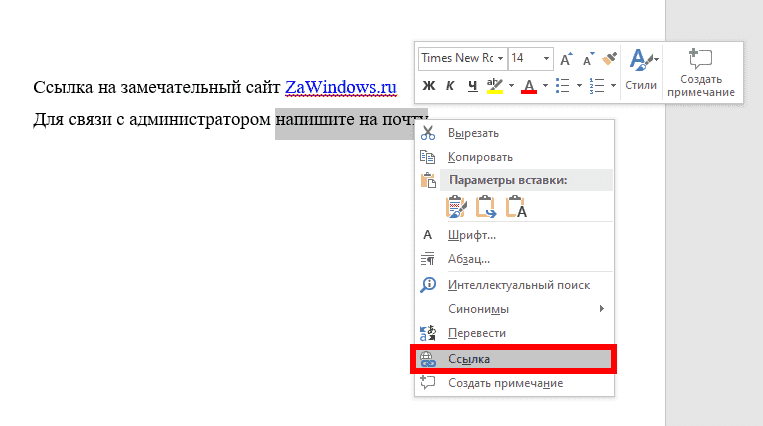Select Ссылка to insert hyperlink
The height and width of the screenshot is (426, 763).
point(515,359)
